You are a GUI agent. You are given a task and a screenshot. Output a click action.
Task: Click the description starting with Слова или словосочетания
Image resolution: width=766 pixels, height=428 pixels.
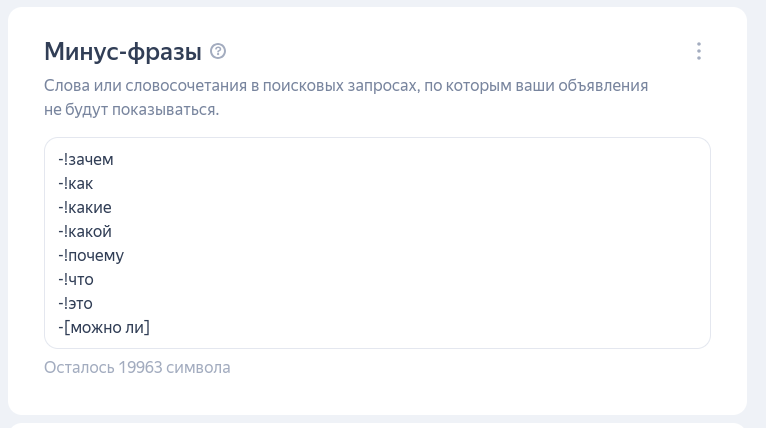coord(346,97)
